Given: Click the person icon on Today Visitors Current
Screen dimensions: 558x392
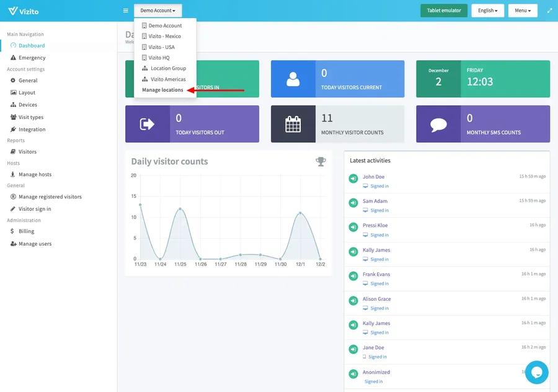Looking at the screenshot, I should click(293, 79).
